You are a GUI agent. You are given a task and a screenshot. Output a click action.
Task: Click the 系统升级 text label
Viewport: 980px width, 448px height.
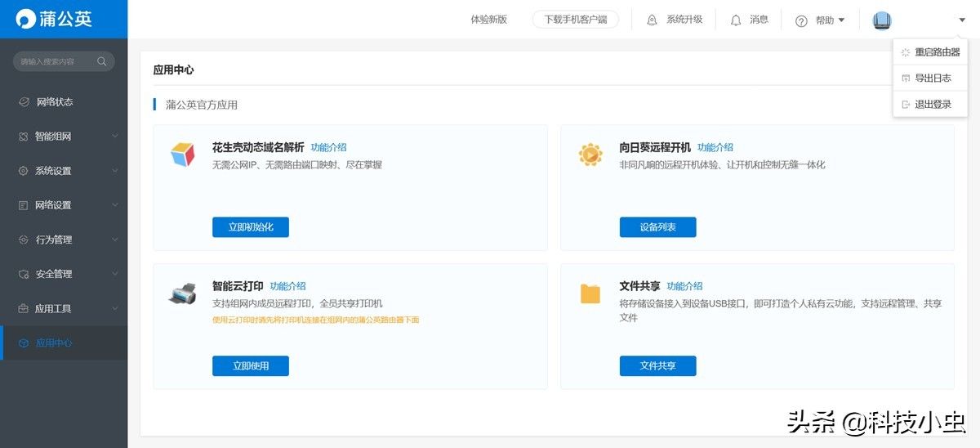[684, 20]
